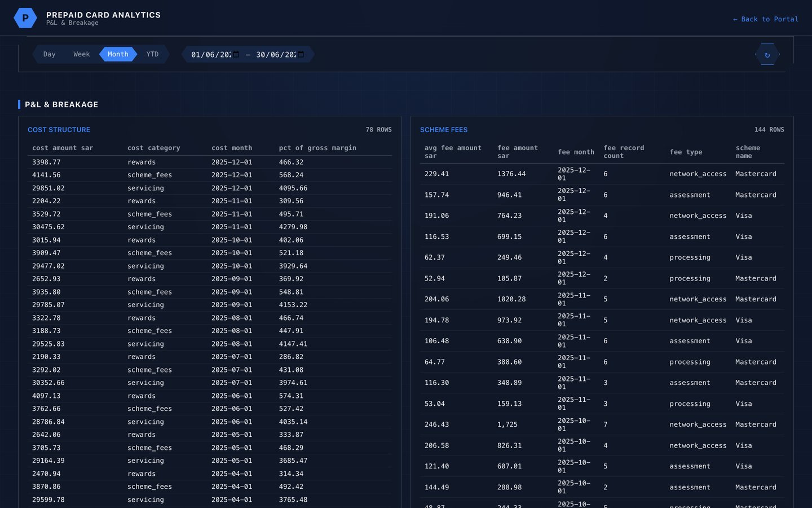Open calendar picker on end date 30/06

tap(301, 55)
